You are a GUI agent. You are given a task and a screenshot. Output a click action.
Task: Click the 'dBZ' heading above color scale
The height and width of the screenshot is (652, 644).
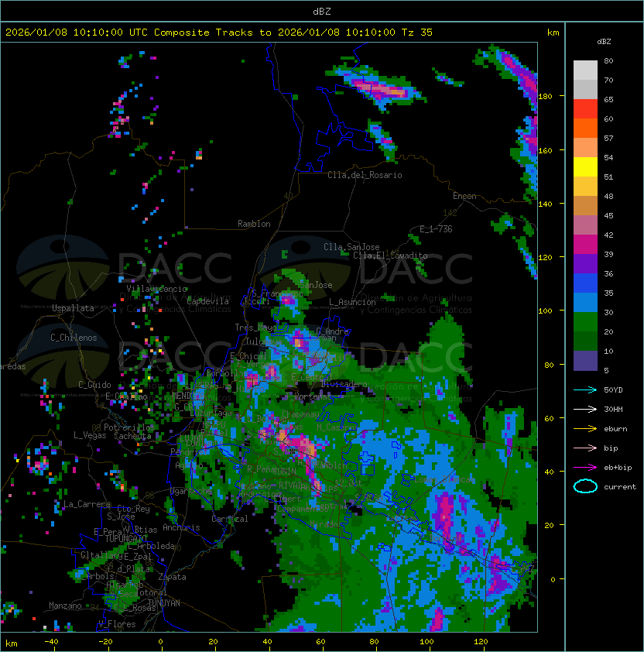(x=604, y=42)
